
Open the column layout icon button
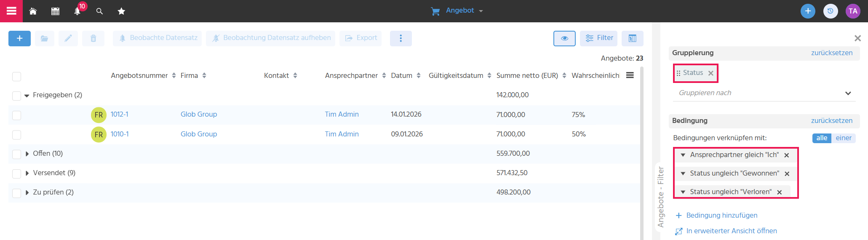click(x=633, y=38)
